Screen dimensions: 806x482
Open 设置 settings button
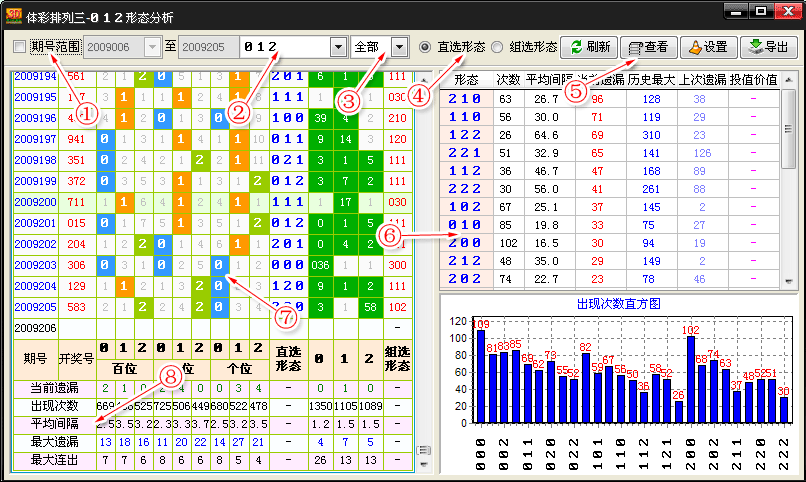tap(709, 47)
